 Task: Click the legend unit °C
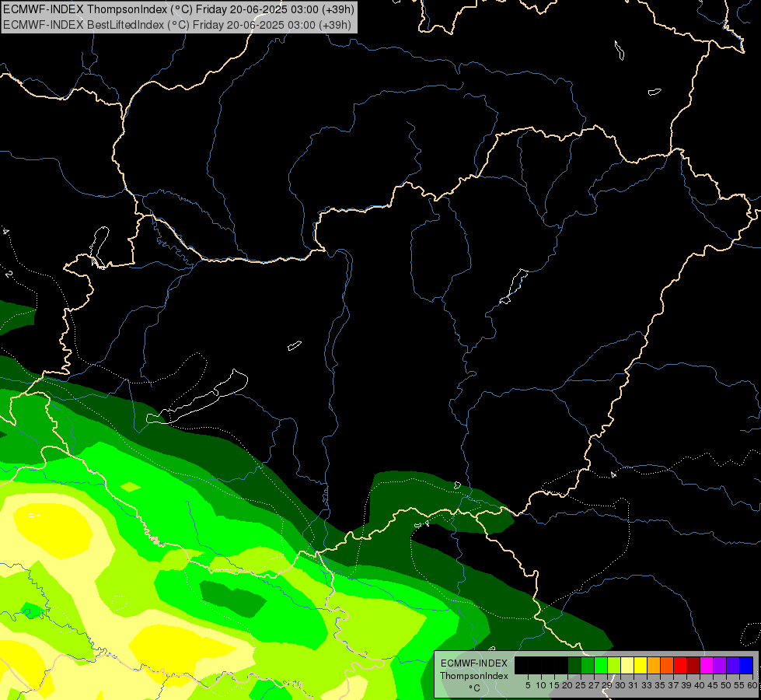[474, 688]
